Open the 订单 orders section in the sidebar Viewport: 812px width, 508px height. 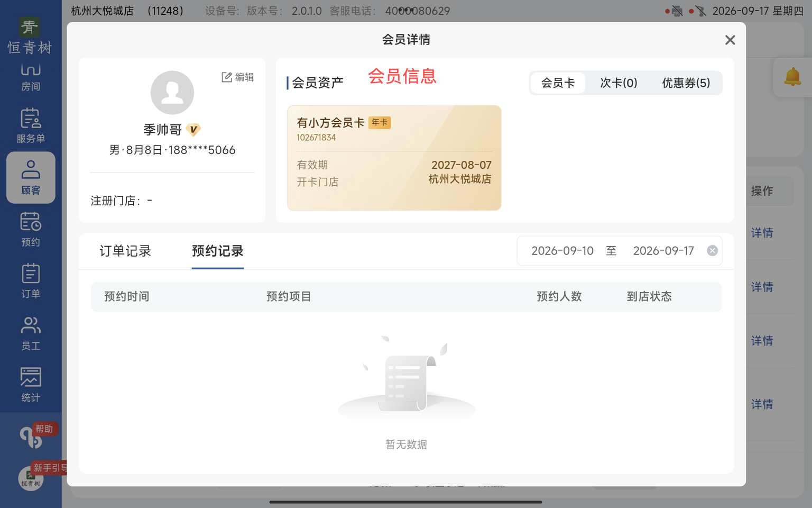coord(31,281)
